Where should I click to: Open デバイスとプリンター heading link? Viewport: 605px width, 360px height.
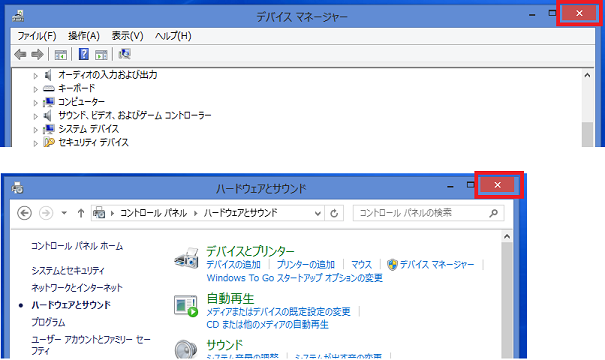(x=250, y=251)
